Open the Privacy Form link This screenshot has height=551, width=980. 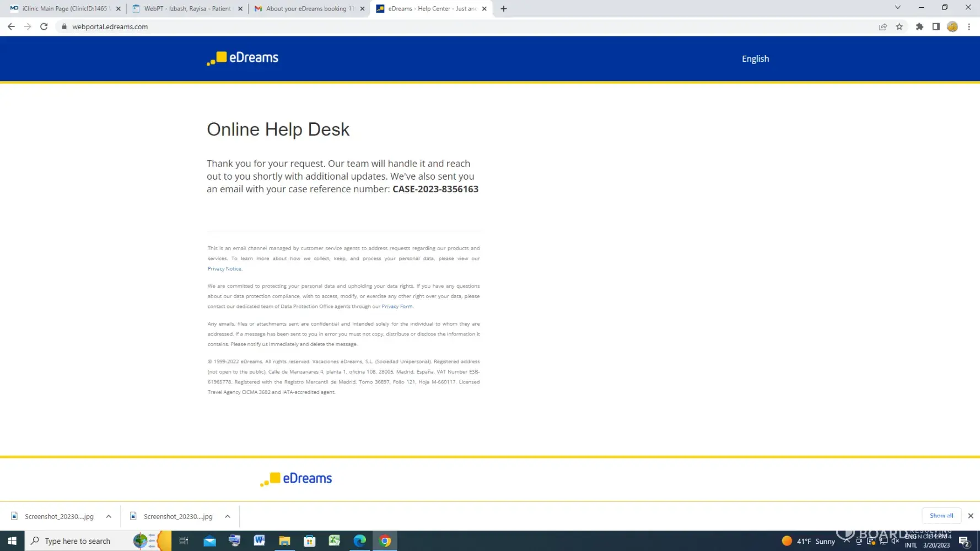[397, 306]
